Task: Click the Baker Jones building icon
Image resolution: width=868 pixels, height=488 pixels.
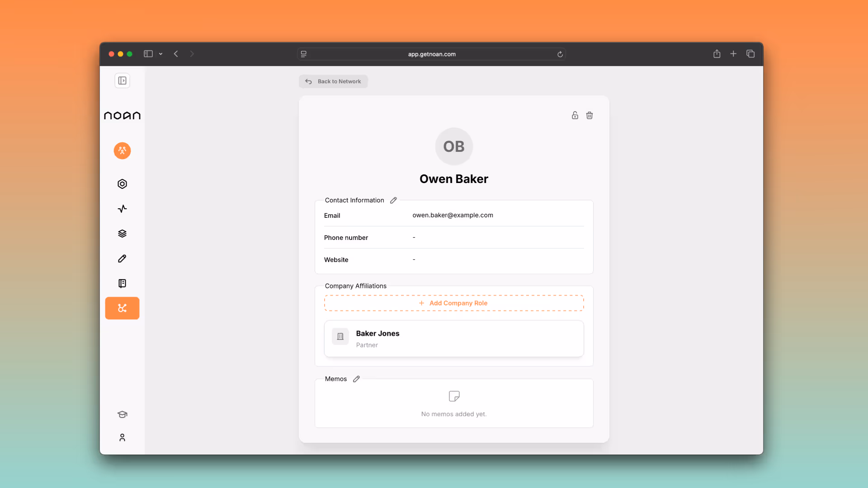Action: (340, 337)
